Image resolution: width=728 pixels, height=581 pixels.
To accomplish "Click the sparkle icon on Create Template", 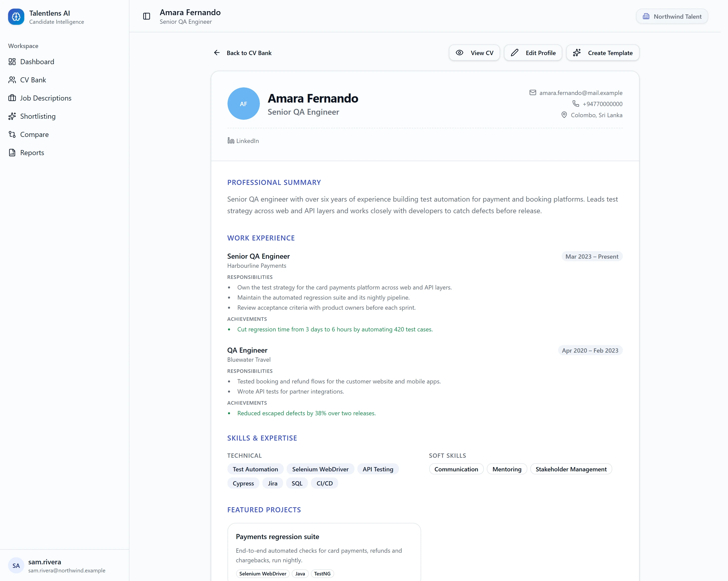I will click(577, 53).
